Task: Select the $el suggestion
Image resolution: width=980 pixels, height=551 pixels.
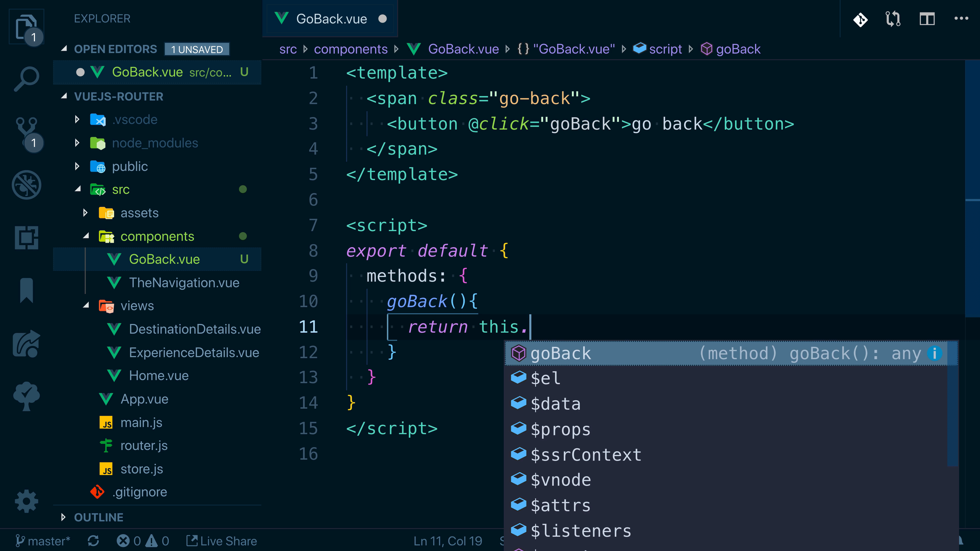Action: tap(726, 378)
